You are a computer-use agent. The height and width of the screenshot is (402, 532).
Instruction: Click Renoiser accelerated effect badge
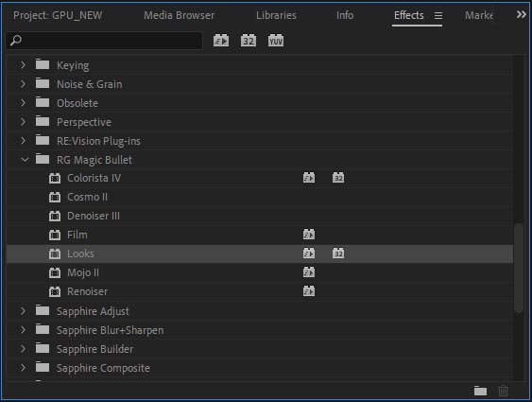309,291
